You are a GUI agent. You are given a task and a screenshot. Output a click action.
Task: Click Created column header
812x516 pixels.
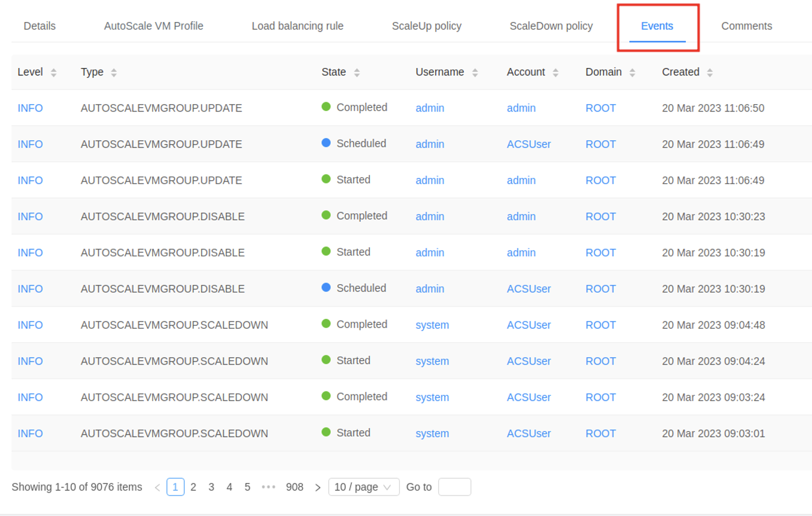pyautogui.click(x=680, y=72)
